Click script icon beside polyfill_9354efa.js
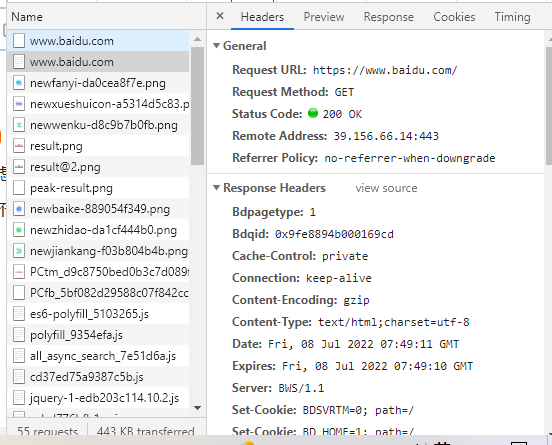The image size is (552, 445). (19, 335)
